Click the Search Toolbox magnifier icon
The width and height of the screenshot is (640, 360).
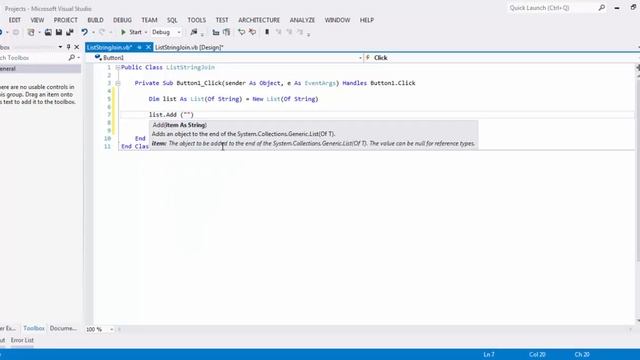tap(72, 58)
